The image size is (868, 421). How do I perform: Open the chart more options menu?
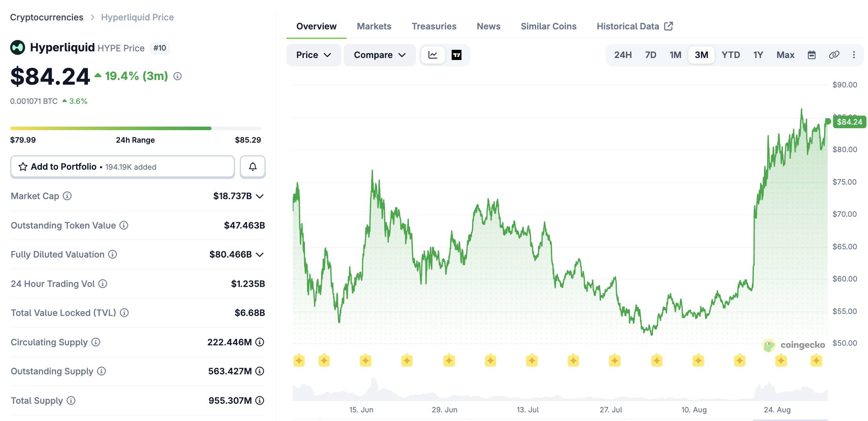coord(854,55)
